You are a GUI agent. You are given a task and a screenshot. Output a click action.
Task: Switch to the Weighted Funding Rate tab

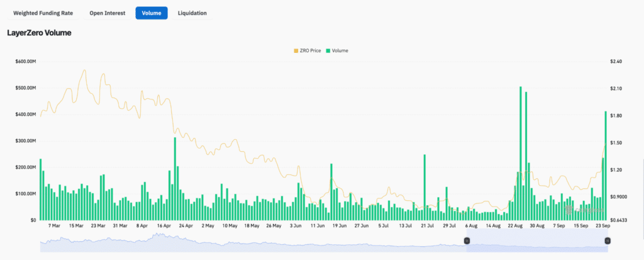click(43, 13)
